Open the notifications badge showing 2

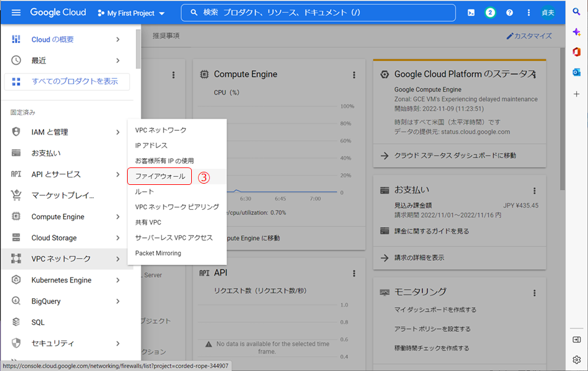point(490,12)
